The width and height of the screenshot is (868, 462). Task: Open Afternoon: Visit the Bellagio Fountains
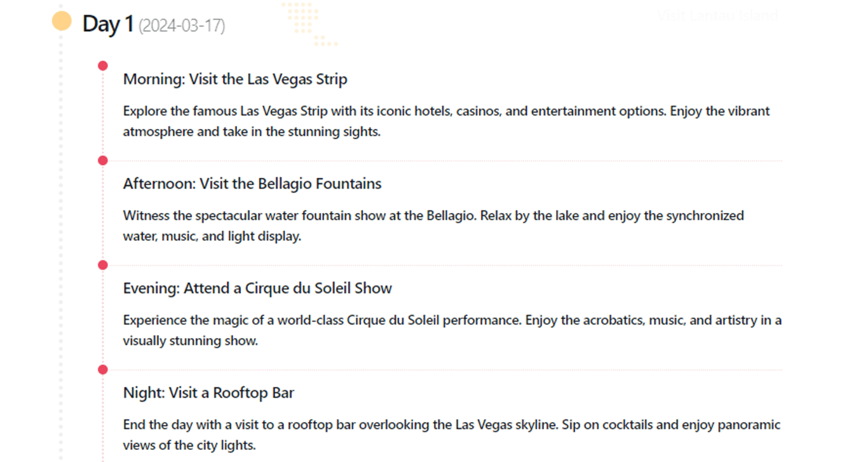point(252,184)
